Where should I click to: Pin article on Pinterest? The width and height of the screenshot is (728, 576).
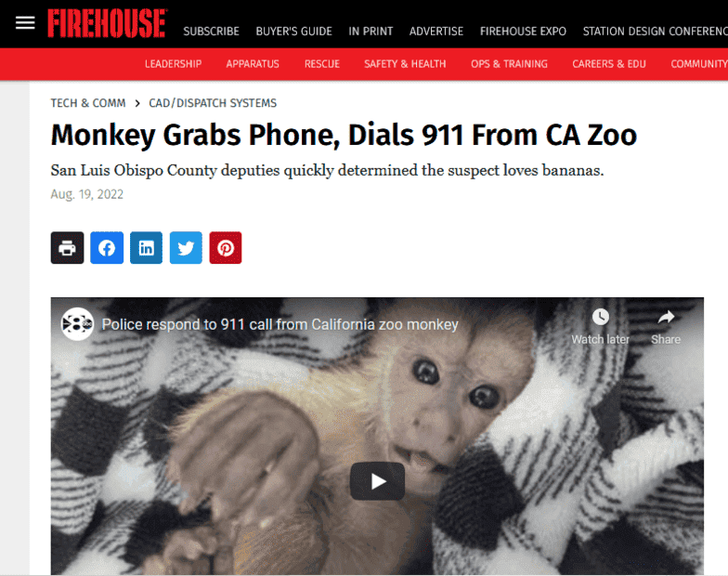[226, 247]
